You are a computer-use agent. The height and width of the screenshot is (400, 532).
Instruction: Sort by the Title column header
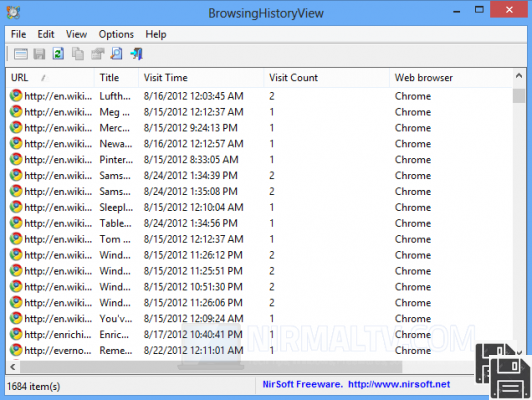(x=116, y=78)
